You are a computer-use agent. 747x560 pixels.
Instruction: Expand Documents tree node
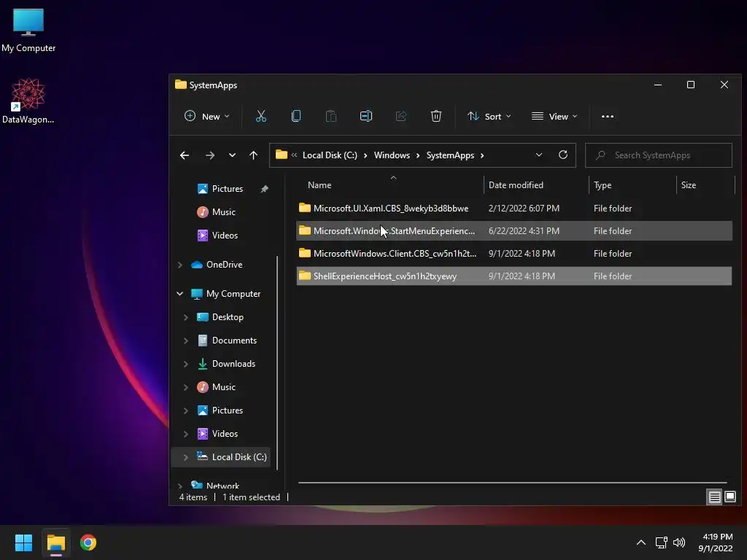click(186, 341)
